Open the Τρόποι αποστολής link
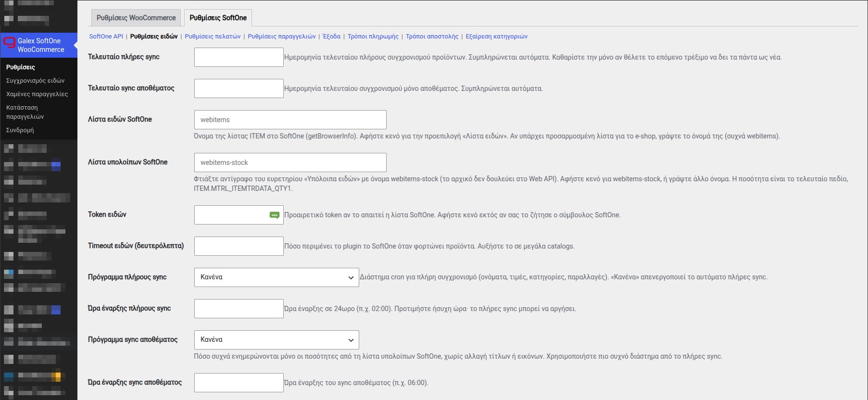868x400 pixels. point(432,37)
